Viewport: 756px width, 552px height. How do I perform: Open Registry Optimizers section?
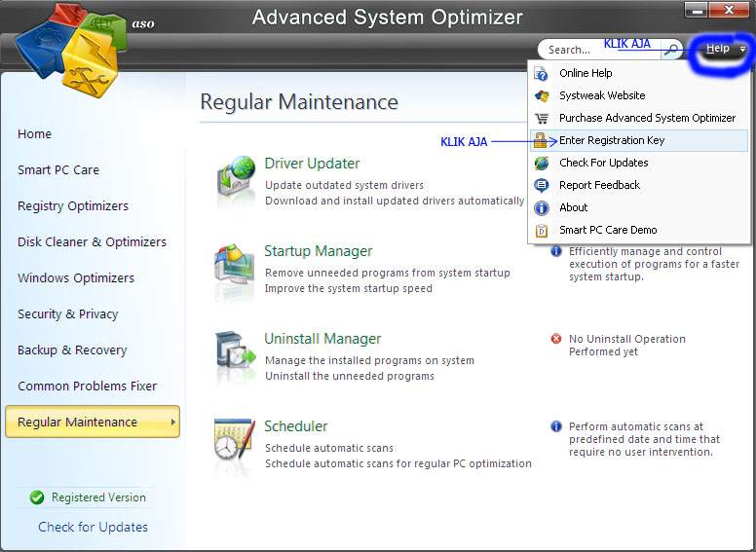[x=73, y=206]
